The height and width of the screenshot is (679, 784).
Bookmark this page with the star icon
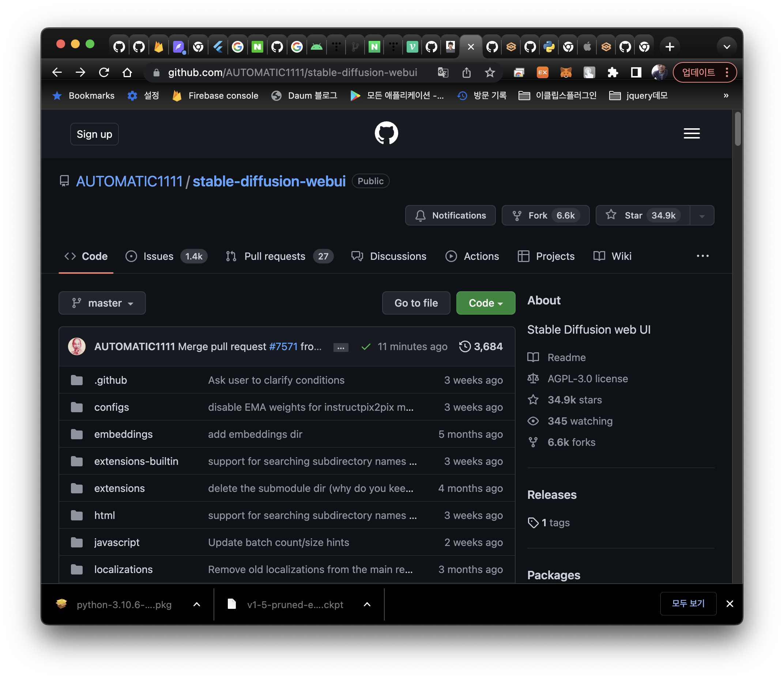point(490,72)
